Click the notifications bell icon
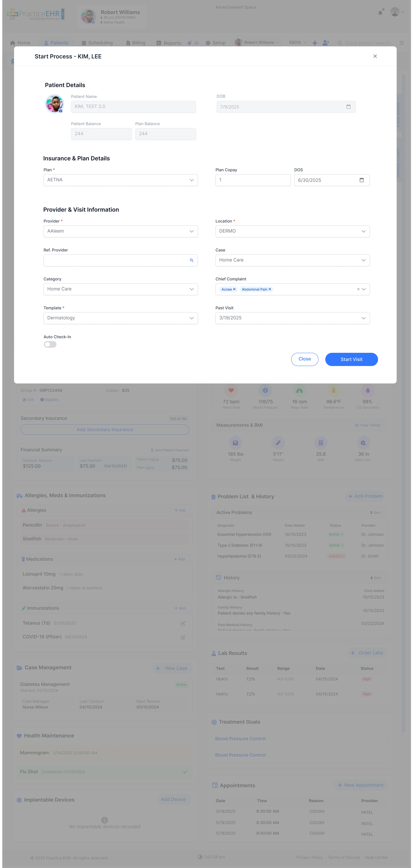The image size is (415, 868). 381,12
